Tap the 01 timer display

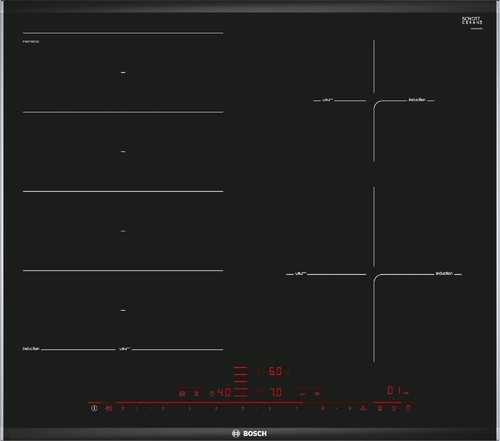tap(394, 390)
